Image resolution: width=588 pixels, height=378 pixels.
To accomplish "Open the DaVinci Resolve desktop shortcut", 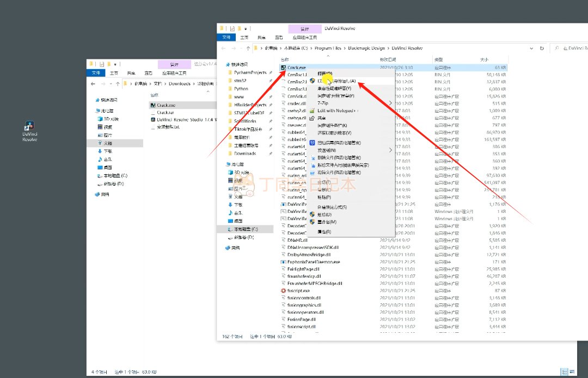I will coord(29,131).
